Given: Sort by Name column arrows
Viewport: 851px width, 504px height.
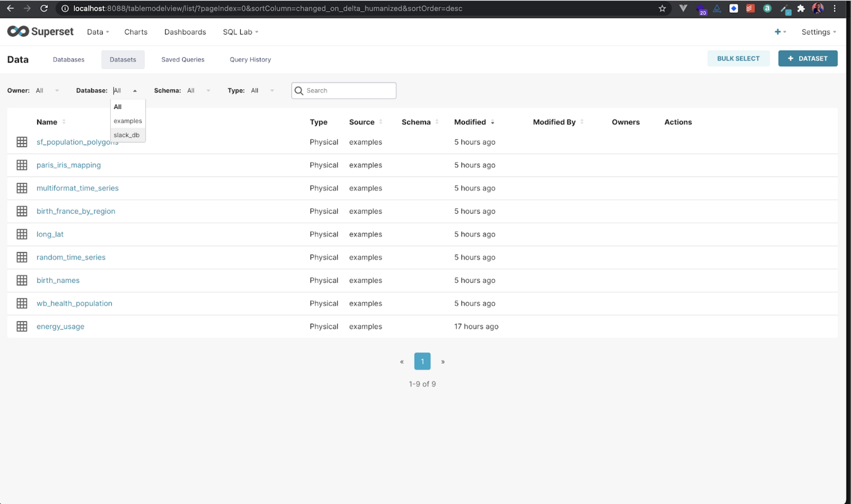Looking at the screenshot, I should coord(64,122).
